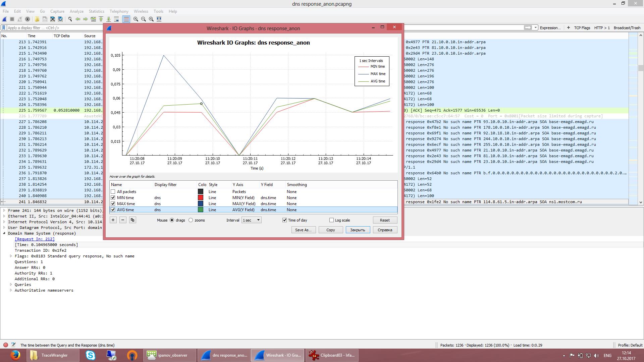Click the Go to previous packet arrow icon
The image size is (644, 362).
(x=77, y=19)
